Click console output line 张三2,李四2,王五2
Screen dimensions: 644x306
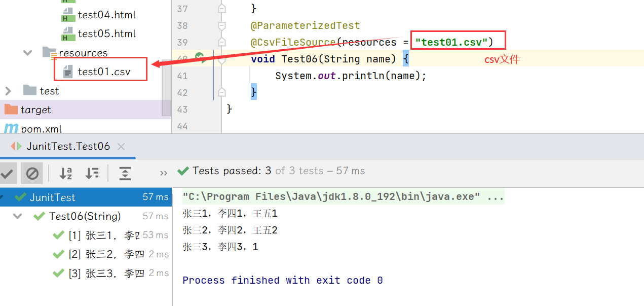click(x=230, y=230)
